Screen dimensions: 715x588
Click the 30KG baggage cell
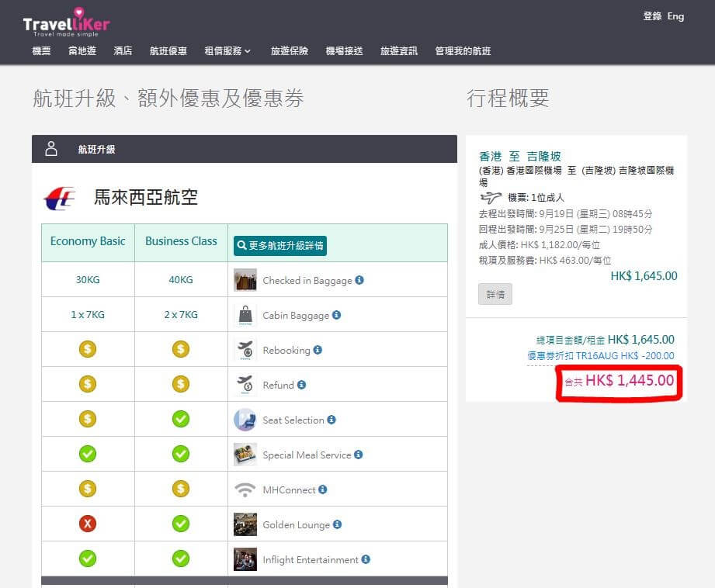(x=88, y=279)
